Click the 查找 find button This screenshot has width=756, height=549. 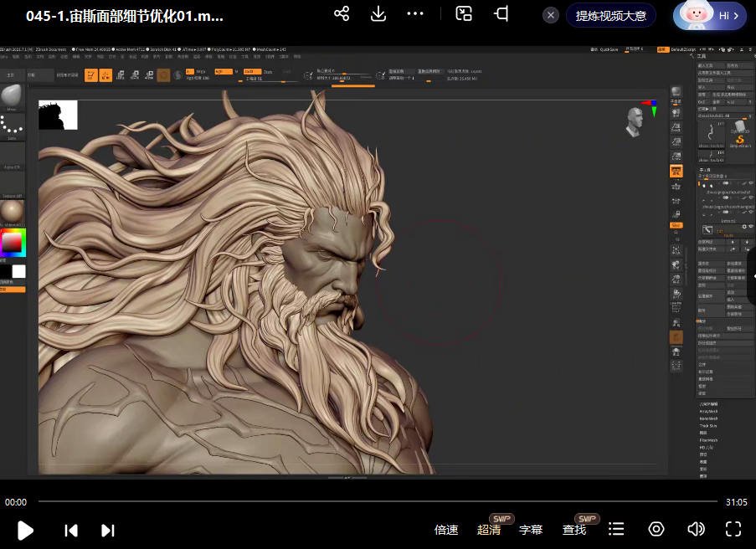click(x=573, y=530)
